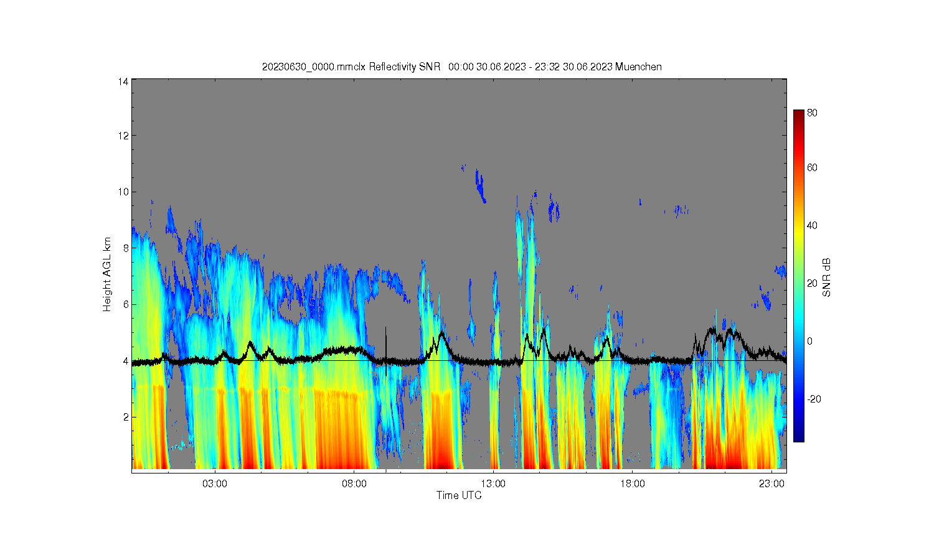Image resolution: width=934 pixels, height=560 pixels.
Task: Click the dark blue bottom of the colorbar
Action: (799, 436)
